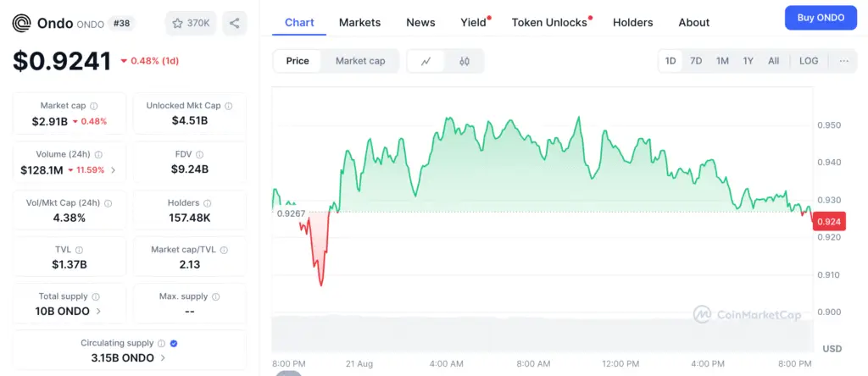Click the share icon button
Image resolution: width=868 pixels, height=376 pixels.
coord(234,23)
